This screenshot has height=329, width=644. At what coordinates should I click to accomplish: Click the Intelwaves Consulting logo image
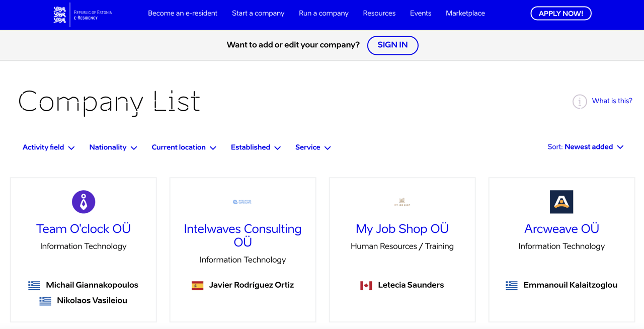click(x=243, y=202)
